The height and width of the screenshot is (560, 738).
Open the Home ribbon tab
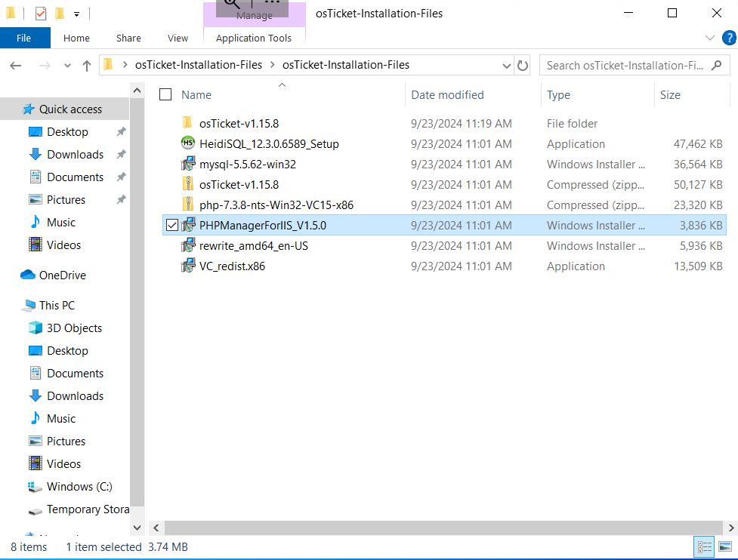[x=76, y=38]
